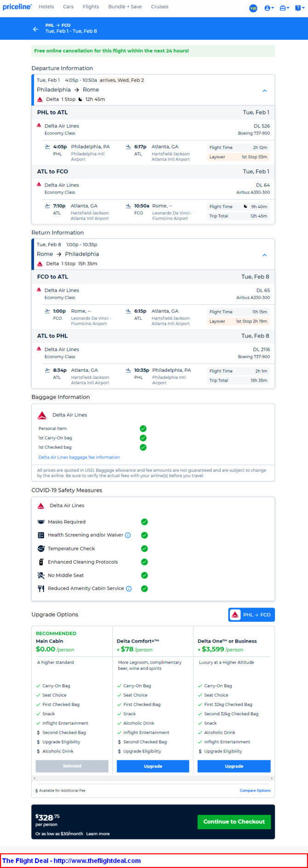Go back using the left arrow
This screenshot has height=868, width=308.
click(35, 29)
